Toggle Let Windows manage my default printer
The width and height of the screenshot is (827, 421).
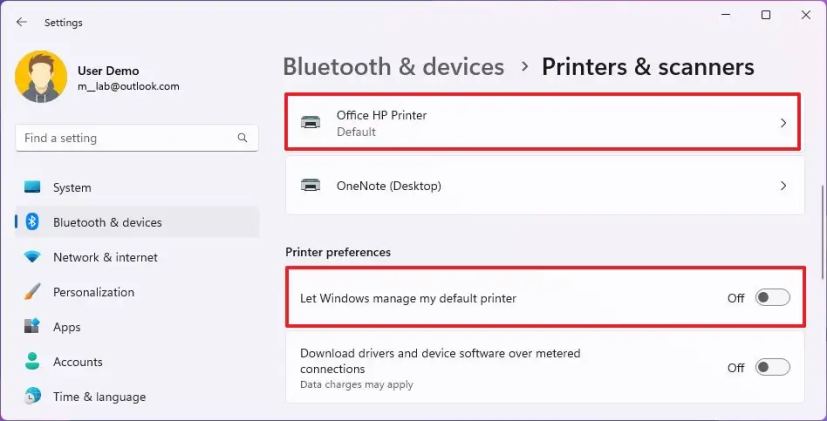pyautogui.click(x=773, y=298)
